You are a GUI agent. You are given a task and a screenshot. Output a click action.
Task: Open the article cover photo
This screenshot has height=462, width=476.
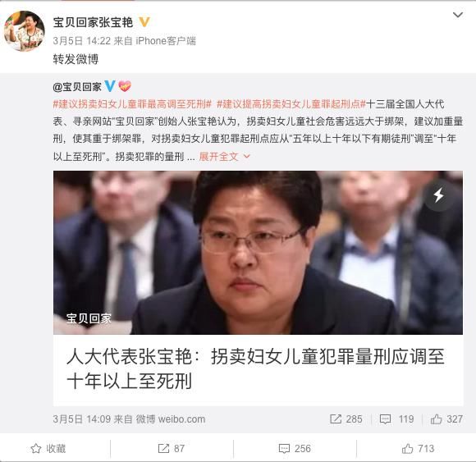pos(258,253)
